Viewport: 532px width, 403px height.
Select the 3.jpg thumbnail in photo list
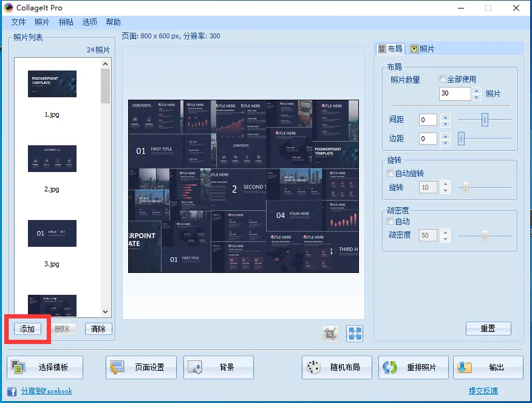pos(52,233)
